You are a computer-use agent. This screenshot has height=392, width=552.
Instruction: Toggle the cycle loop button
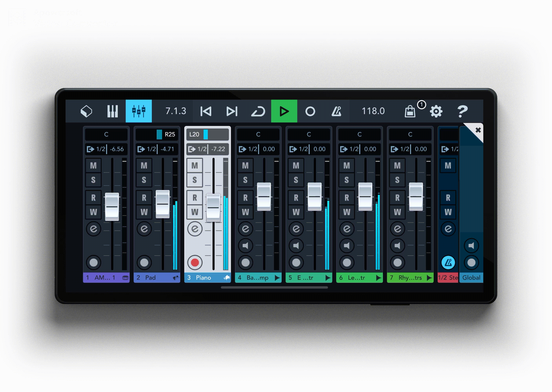tap(258, 111)
